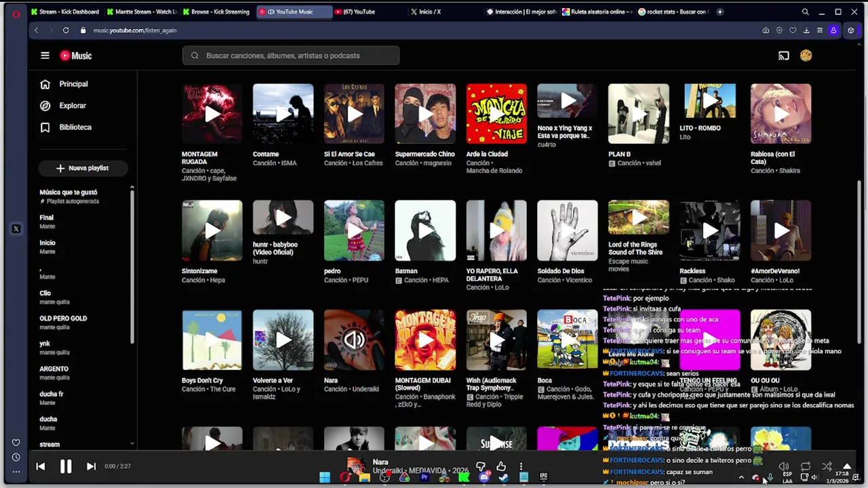Play the Contame song thumbnail
868x488 pixels.
click(x=283, y=114)
